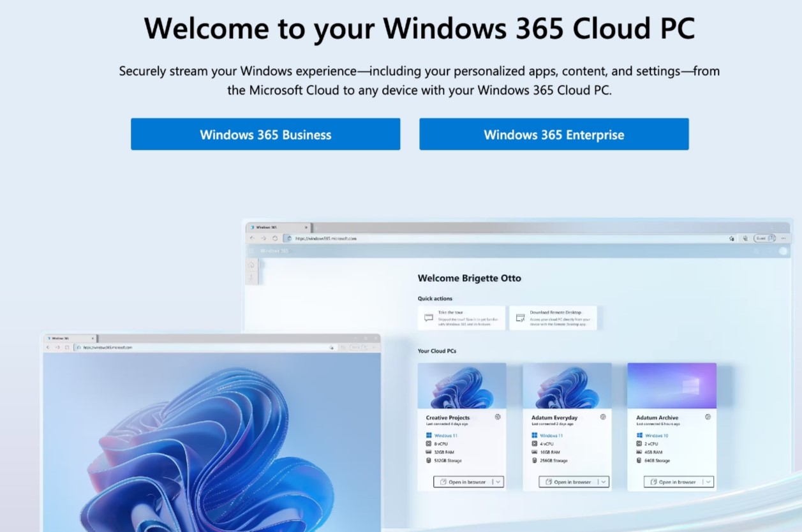Select the Windows 365 tab in wallpaper window
Image resolution: width=802 pixels, height=532 pixels.
click(x=70, y=338)
